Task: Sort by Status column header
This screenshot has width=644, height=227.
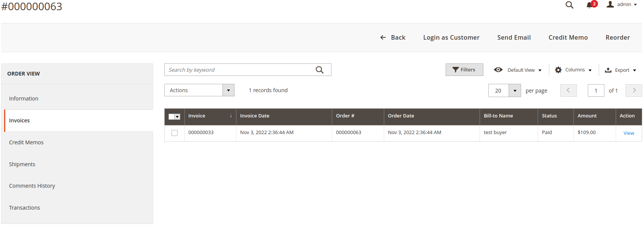Action: pyautogui.click(x=556, y=117)
